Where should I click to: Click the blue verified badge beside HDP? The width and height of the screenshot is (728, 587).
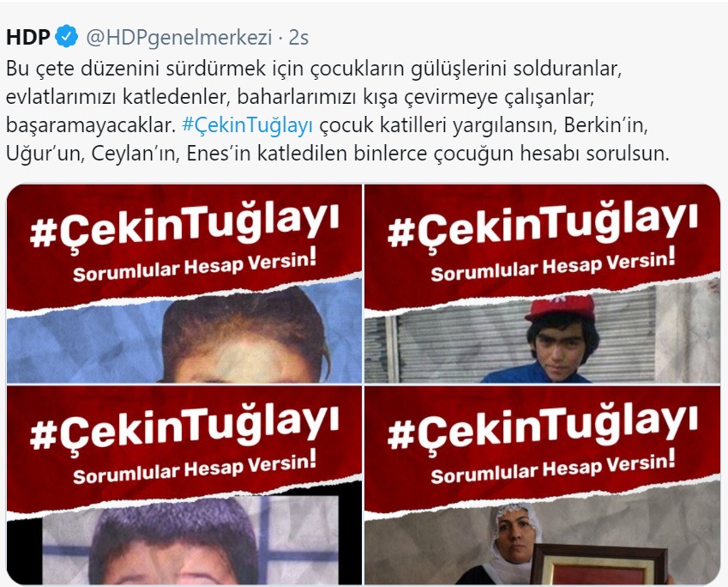click(67, 37)
